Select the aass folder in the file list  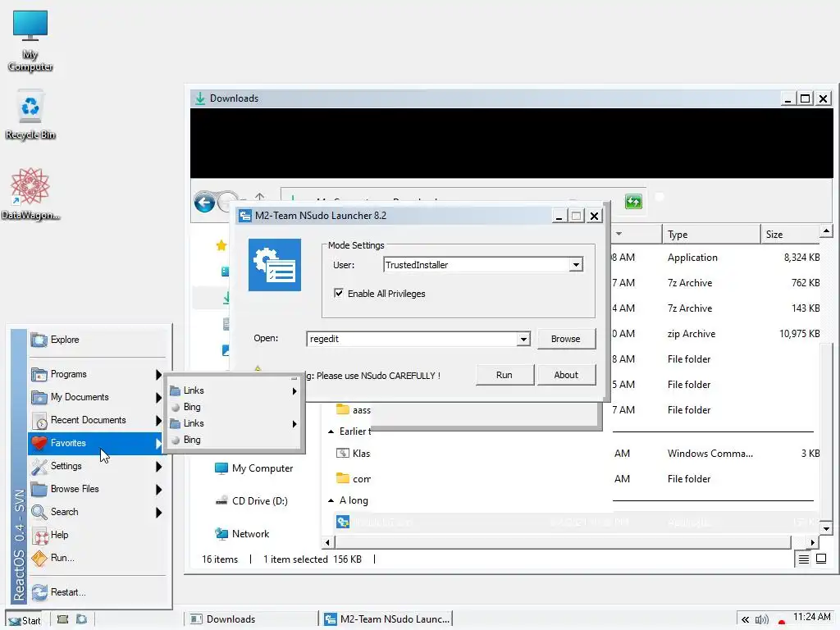click(353, 410)
